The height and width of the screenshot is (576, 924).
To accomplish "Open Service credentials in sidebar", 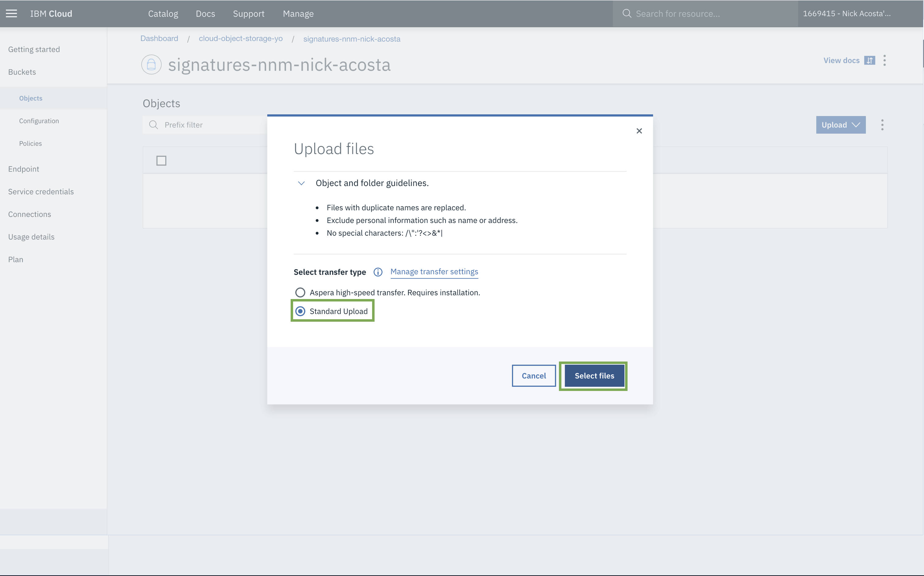I will (41, 191).
